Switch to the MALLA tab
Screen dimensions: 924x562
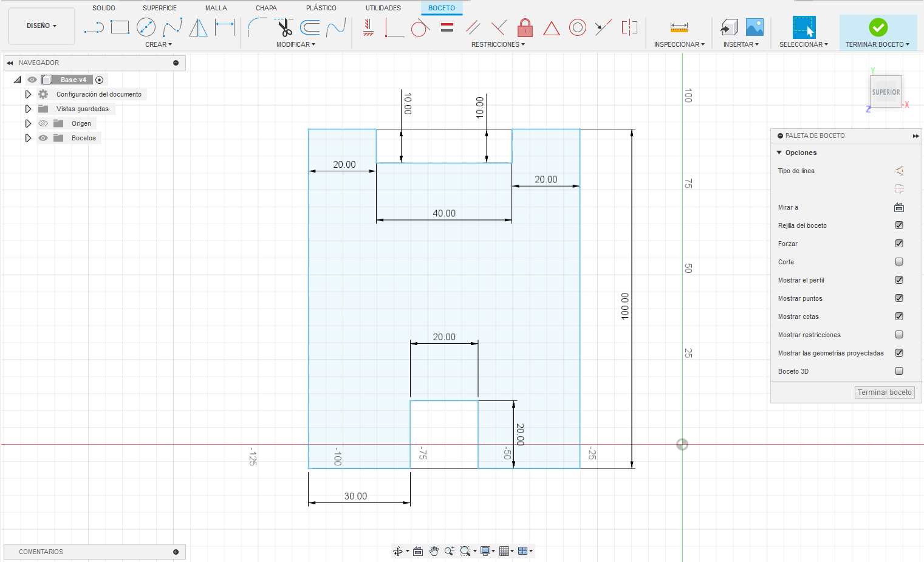click(x=216, y=8)
